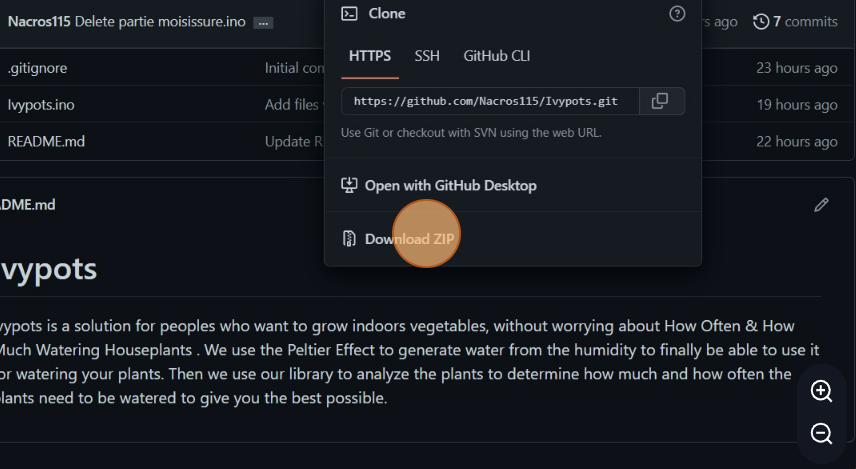Open the .gitignore file
The height and width of the screenshot is (469, 856).
tap(38, 68)
